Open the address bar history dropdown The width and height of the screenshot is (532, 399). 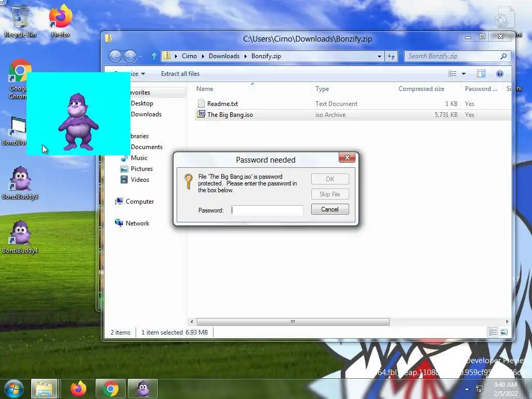click(x=379, y=56)
